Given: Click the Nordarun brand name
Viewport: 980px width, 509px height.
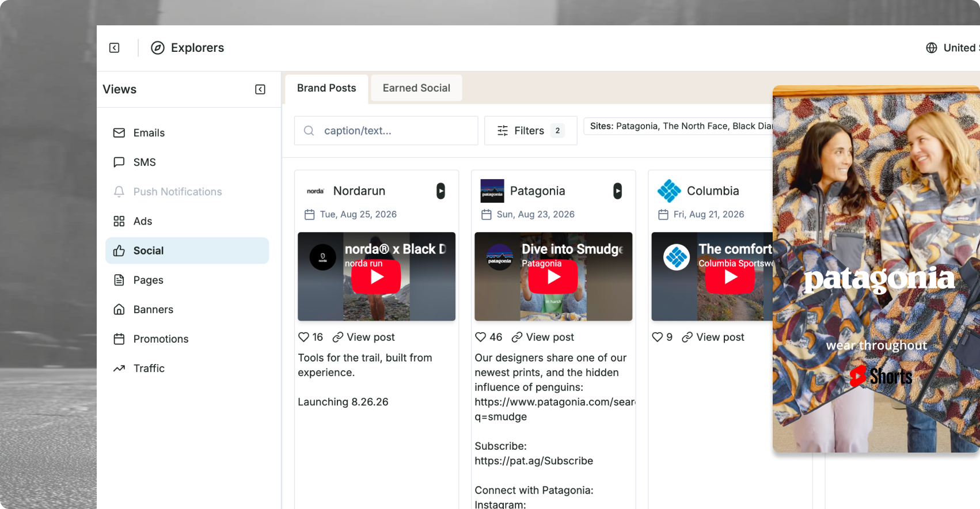Looking at the screenshot, I should click(359, 191).
